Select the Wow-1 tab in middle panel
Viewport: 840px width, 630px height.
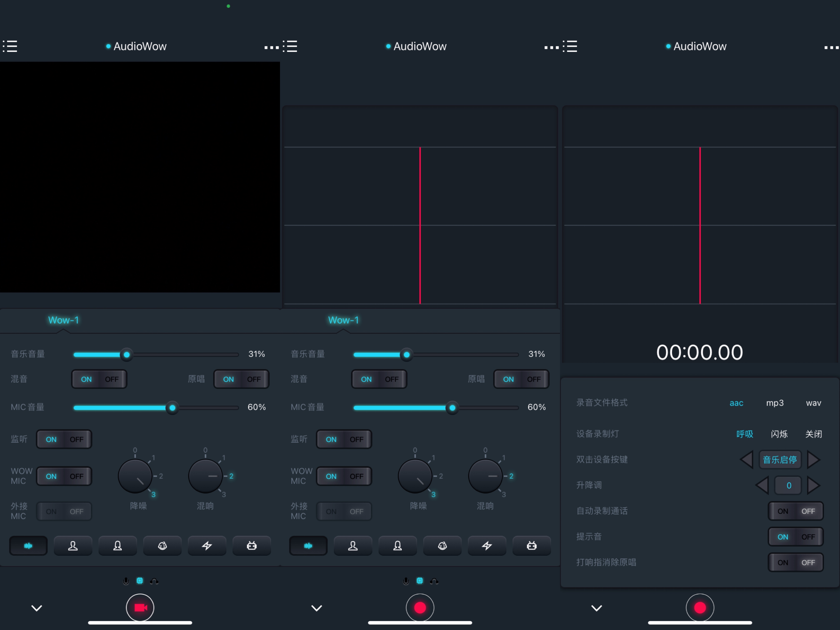click(343, 320)
